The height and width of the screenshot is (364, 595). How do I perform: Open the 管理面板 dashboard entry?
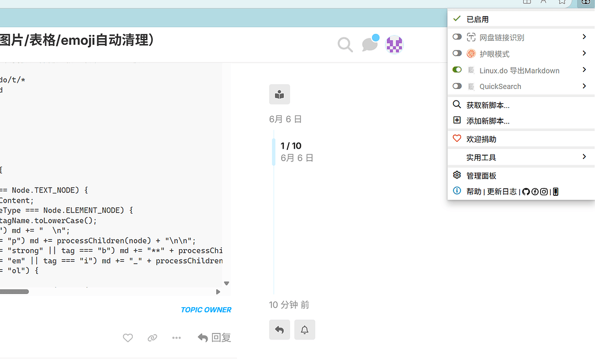tap(521, 176)
